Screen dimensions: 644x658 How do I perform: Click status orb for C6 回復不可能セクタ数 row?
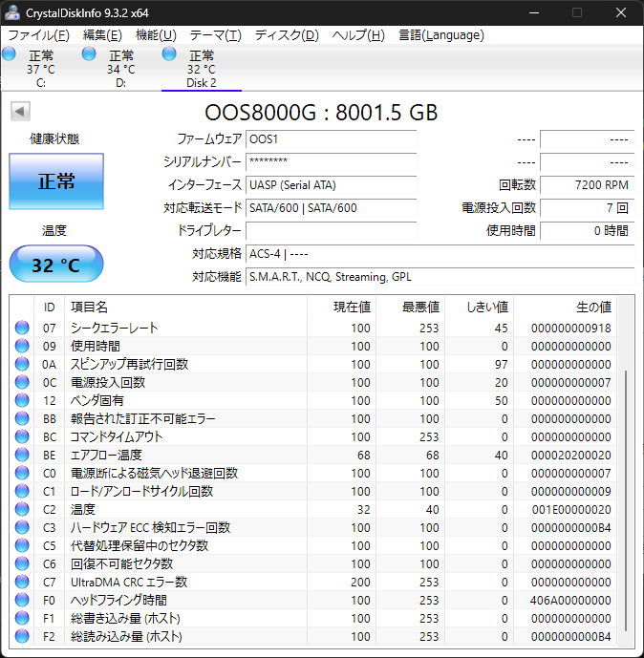pyautogui.click(x=22, y=563)
